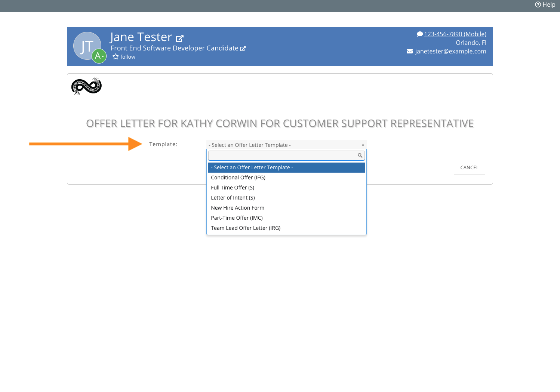Select New Hire Action Form option

pyautogui.click(x=237, y=208)
